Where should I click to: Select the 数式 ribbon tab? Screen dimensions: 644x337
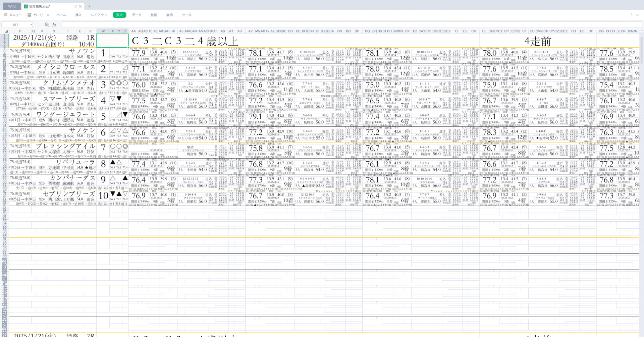[x=119, y=15]
